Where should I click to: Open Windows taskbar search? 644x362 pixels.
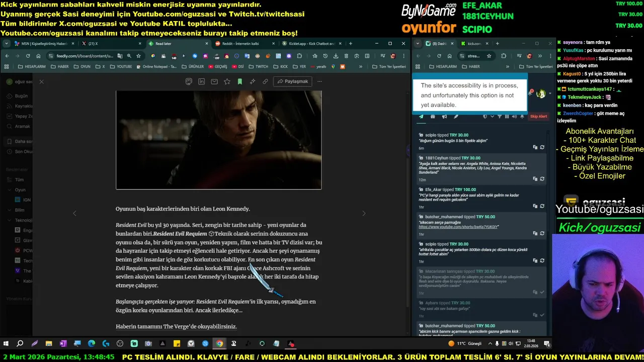20,343
